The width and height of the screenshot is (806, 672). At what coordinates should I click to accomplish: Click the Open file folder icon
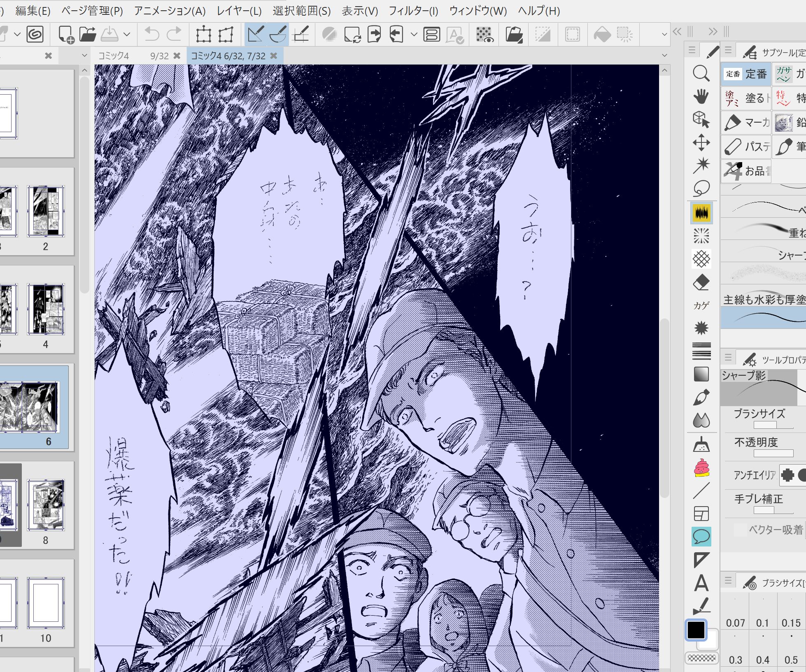click(x=87, y=35)
